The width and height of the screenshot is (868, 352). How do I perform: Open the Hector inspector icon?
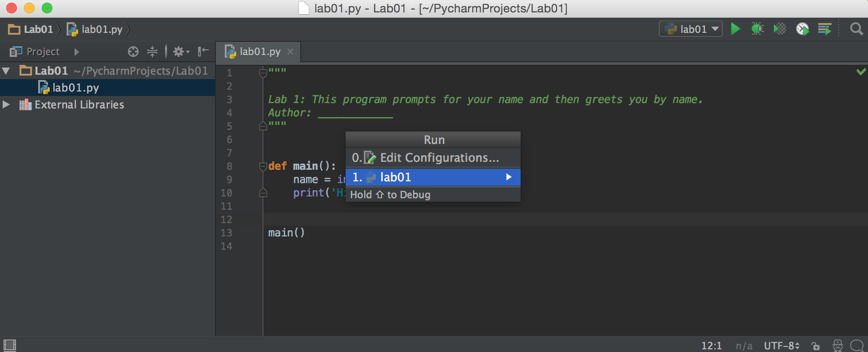pos(837,345)
